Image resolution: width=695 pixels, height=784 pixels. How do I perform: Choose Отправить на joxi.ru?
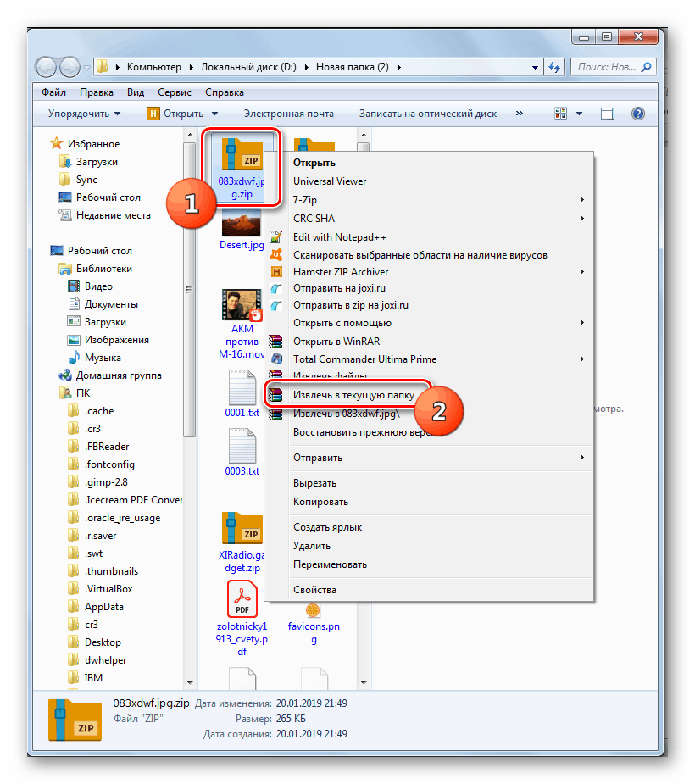339,288
